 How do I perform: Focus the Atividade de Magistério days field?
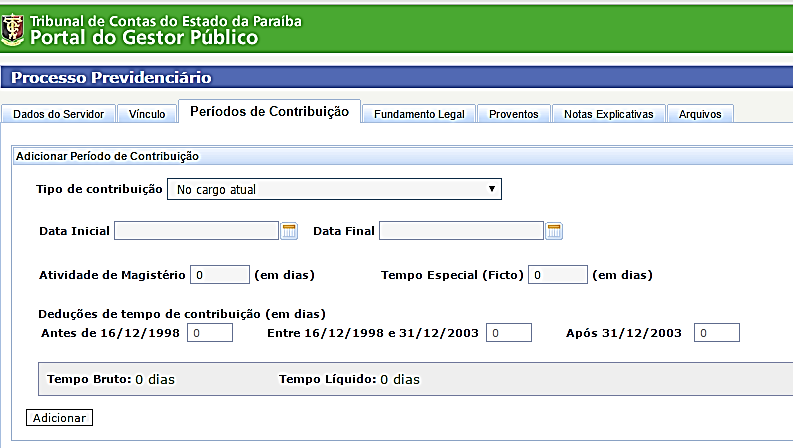click(219, 274)
